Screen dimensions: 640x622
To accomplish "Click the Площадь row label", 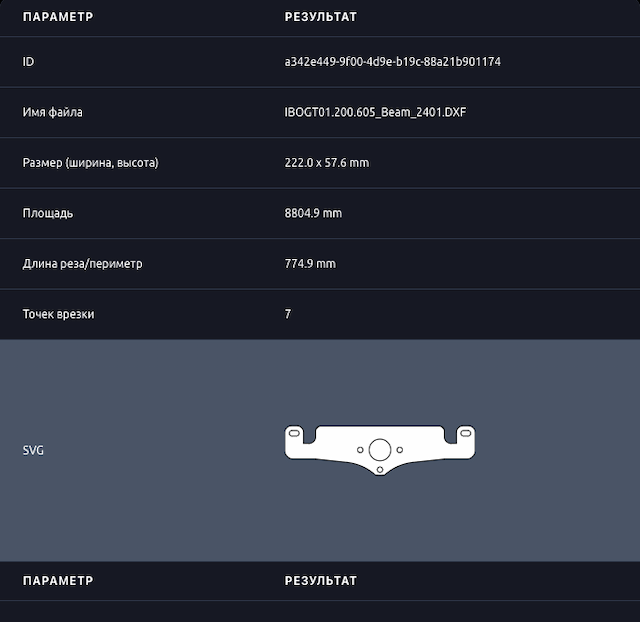I will point(47,213).
